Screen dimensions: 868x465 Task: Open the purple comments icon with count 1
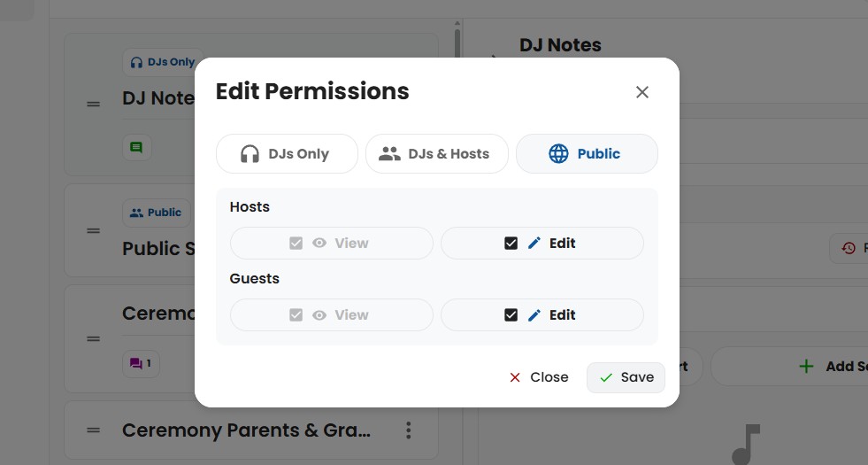click(141, 363)
